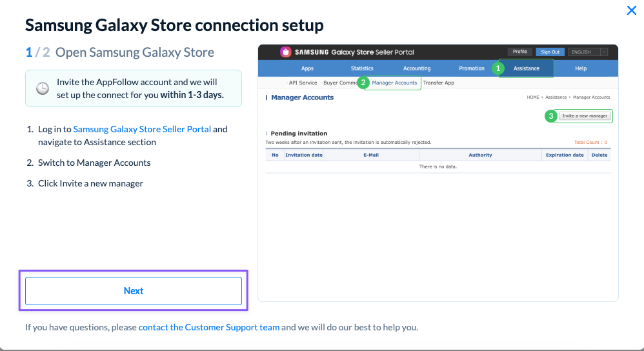Click Invite a new manager button

[585, 115]
